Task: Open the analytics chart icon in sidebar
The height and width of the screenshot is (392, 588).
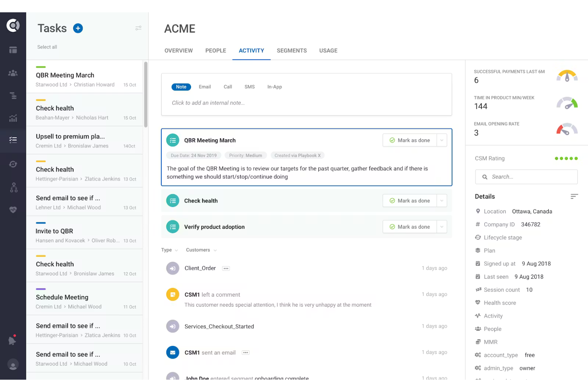Action: 13,118
